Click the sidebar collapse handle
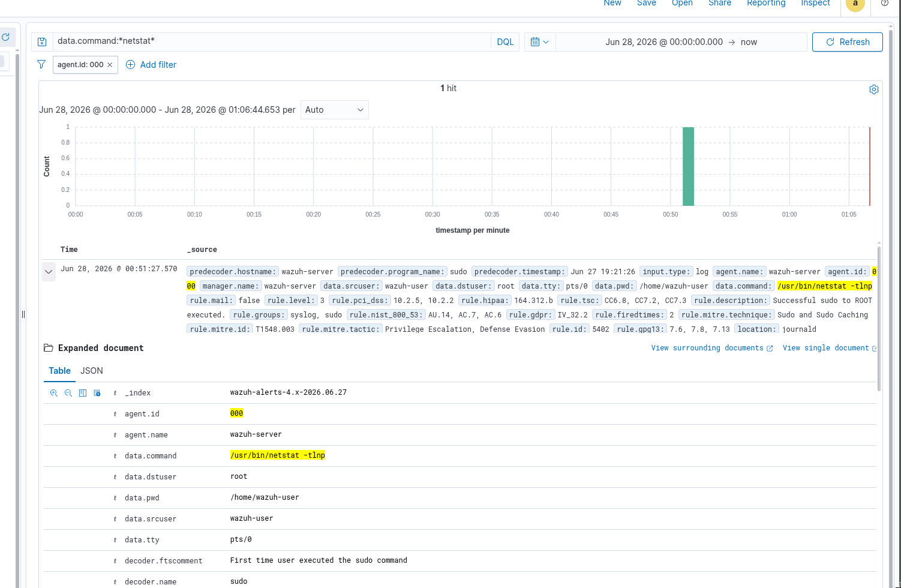 tap(23, 314)
